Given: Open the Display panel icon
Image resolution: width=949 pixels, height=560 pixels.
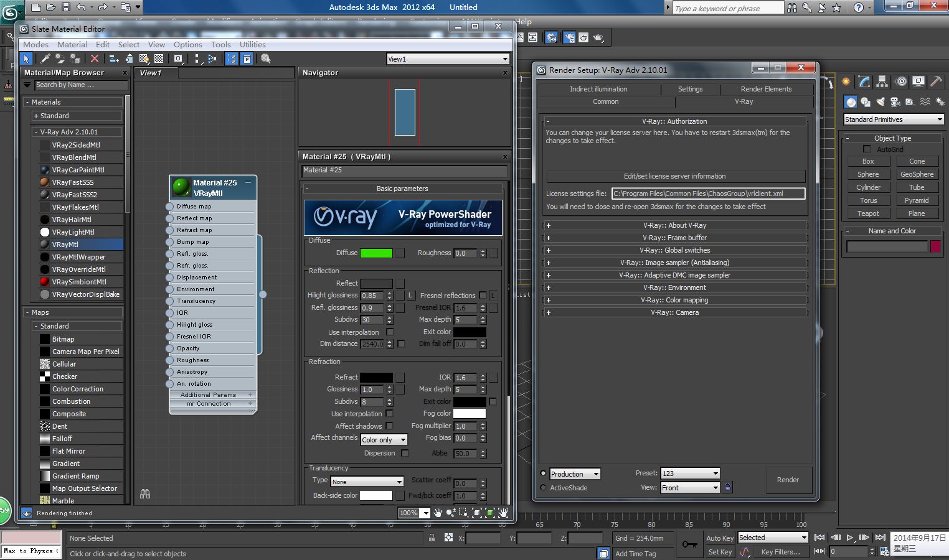Looking at the screenshot, I should coord(918,82).
